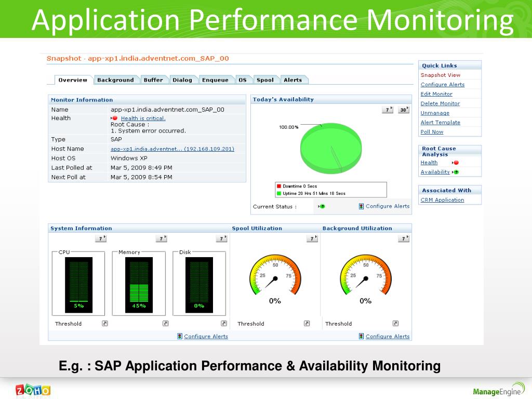Click the threshold icon under the Disk gauge
532x399 pixels.
click(224, 323)
